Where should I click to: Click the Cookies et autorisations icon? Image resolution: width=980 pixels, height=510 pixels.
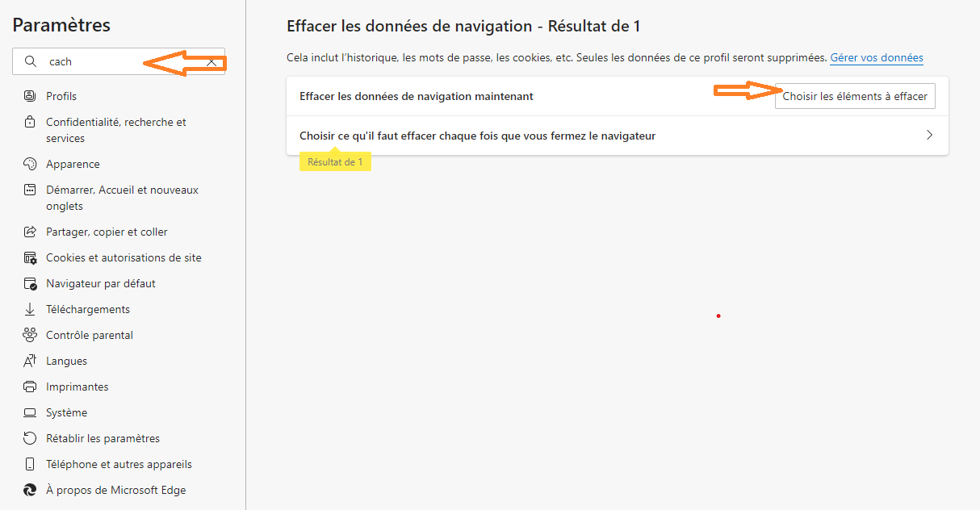pos(30,258)
